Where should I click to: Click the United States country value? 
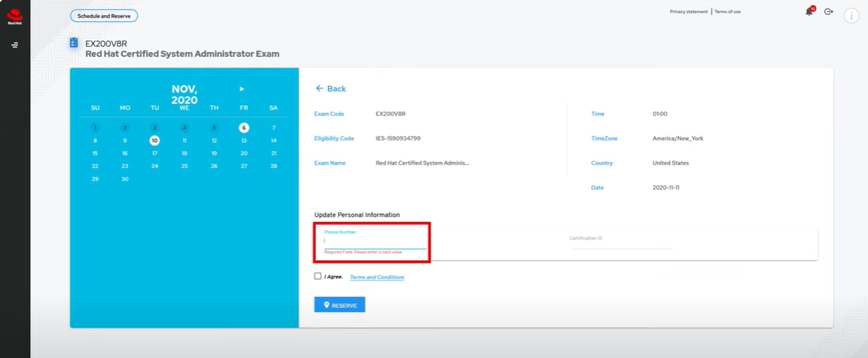pos(671,163)
